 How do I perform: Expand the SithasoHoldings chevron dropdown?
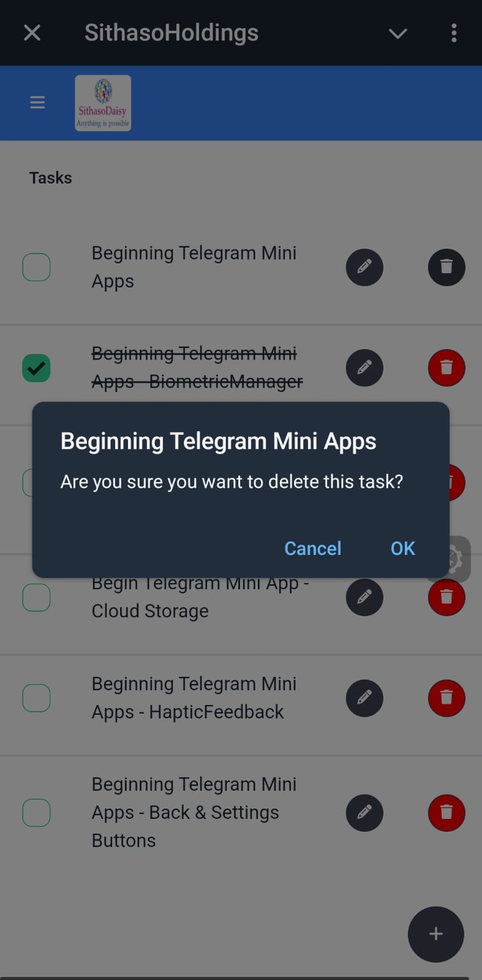pos(398,33)
